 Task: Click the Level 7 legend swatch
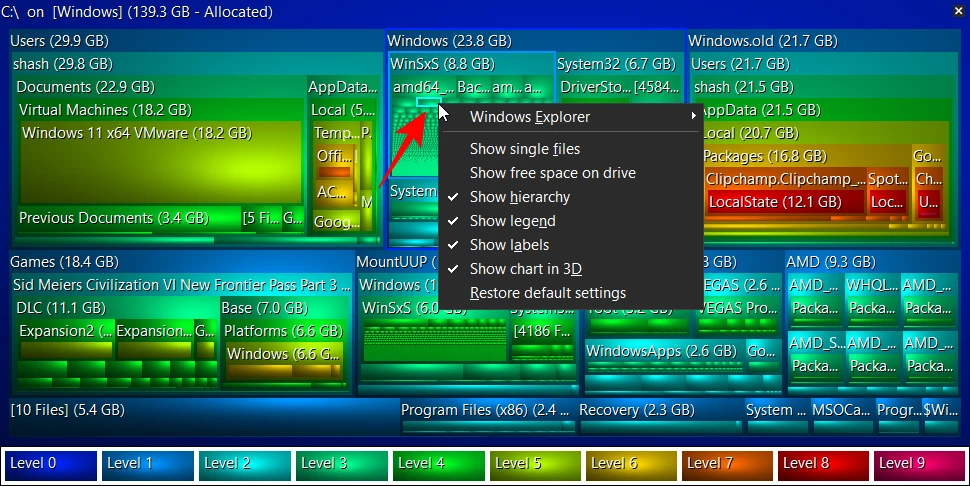pyautogui.click(x=728, y=464)
